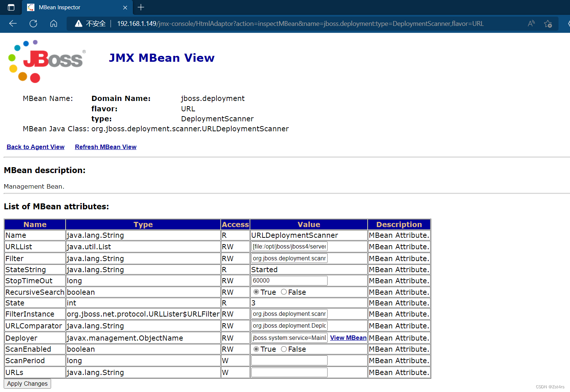Set RecursiveSearch to False
The width and height of the screenshot is (570, 392).
[284, 292]
